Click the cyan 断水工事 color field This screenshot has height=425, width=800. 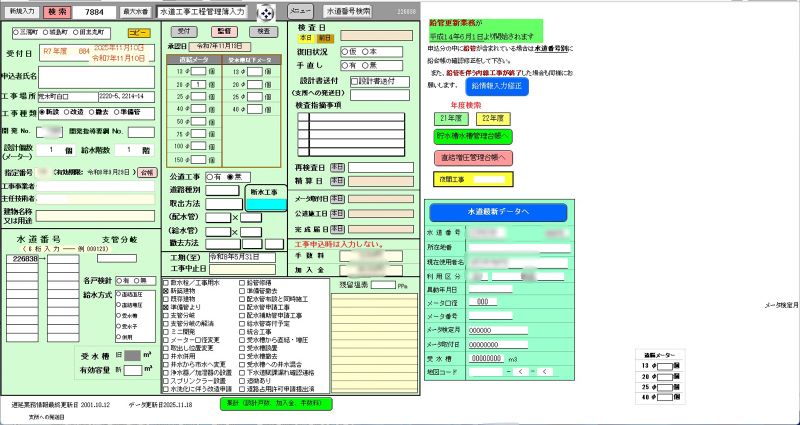pos(266,203)
